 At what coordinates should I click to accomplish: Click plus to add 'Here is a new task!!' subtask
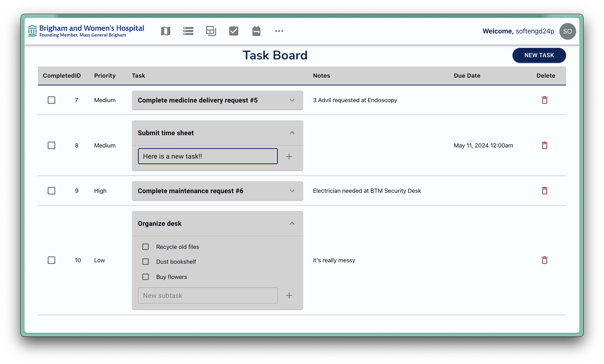pos(289,157)
